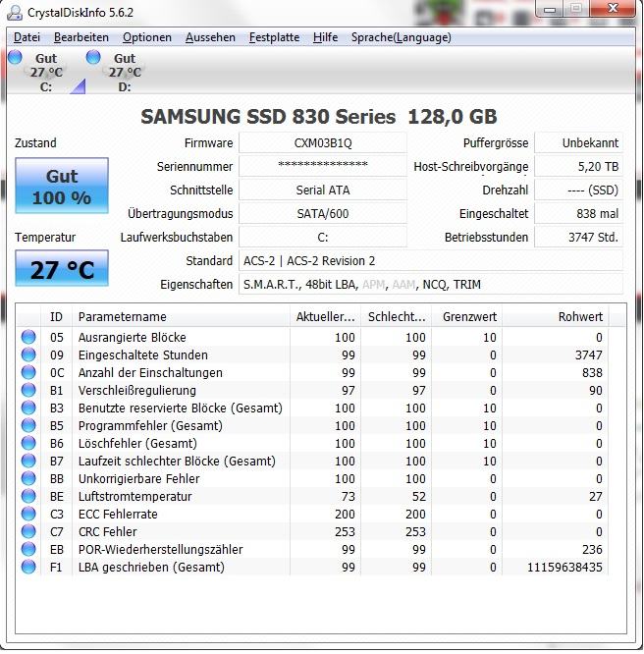Click the Puffergrösse value Unbekannt

(579, 143)
